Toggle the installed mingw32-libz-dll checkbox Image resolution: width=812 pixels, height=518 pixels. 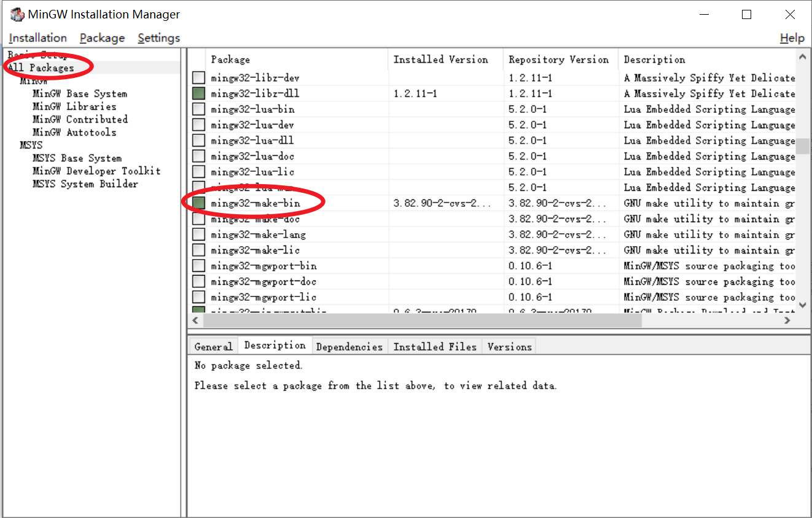(198, 93)
